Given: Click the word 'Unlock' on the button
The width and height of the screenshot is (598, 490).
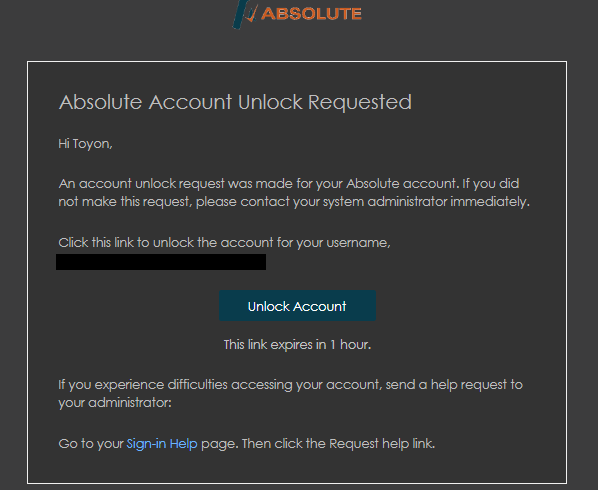Looking at the screenshot, I should 268,306.
